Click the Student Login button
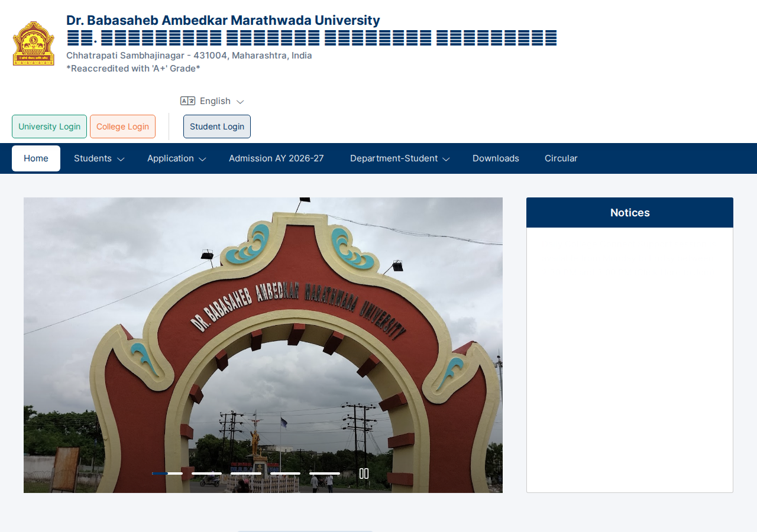This screenshot has height=532, width=757. click(217, 126)
